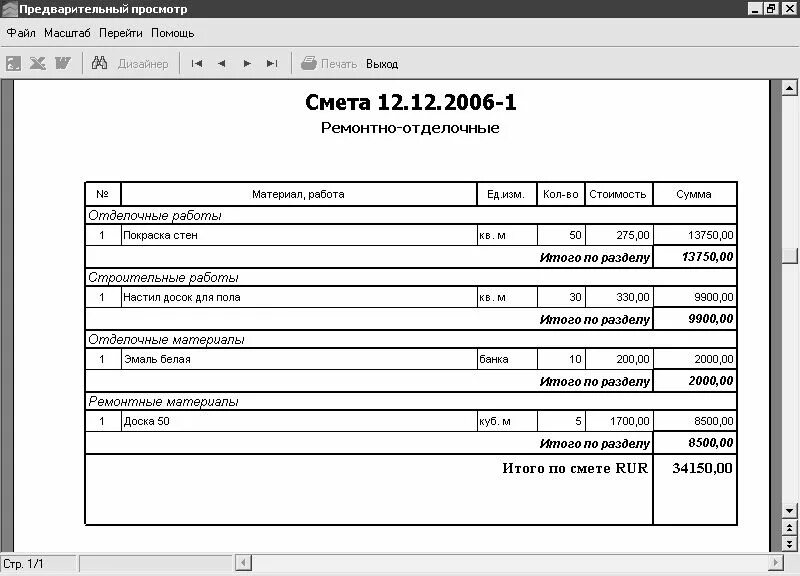Click the vertical scrollbar thumb
Screen dimensions: 800x576
click(x=789, y=256)
